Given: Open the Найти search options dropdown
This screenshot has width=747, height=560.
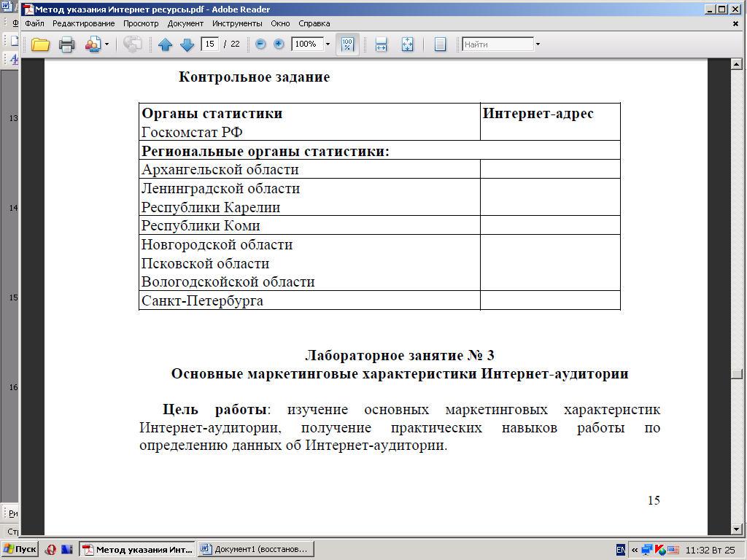Looking at the screenshot, I should (538, 44).
